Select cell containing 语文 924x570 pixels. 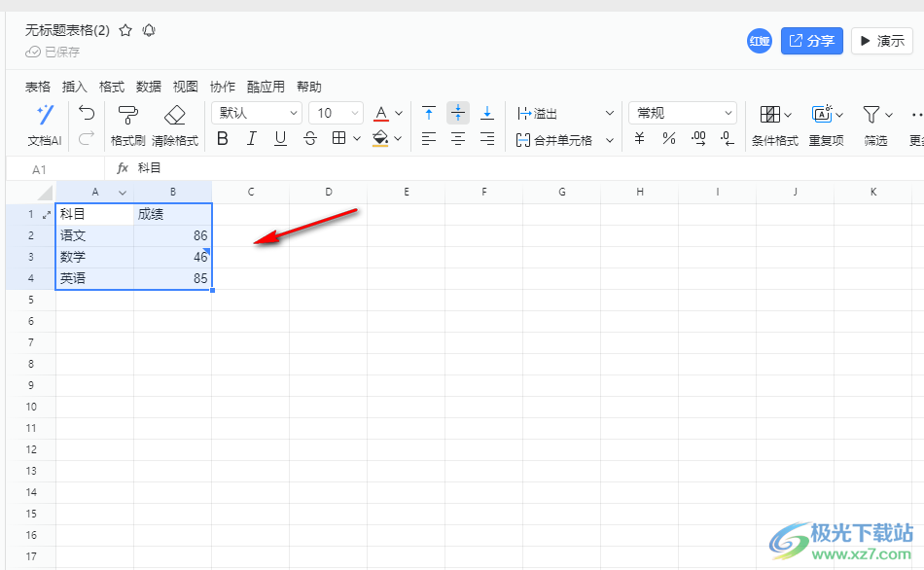coord(95,235)
